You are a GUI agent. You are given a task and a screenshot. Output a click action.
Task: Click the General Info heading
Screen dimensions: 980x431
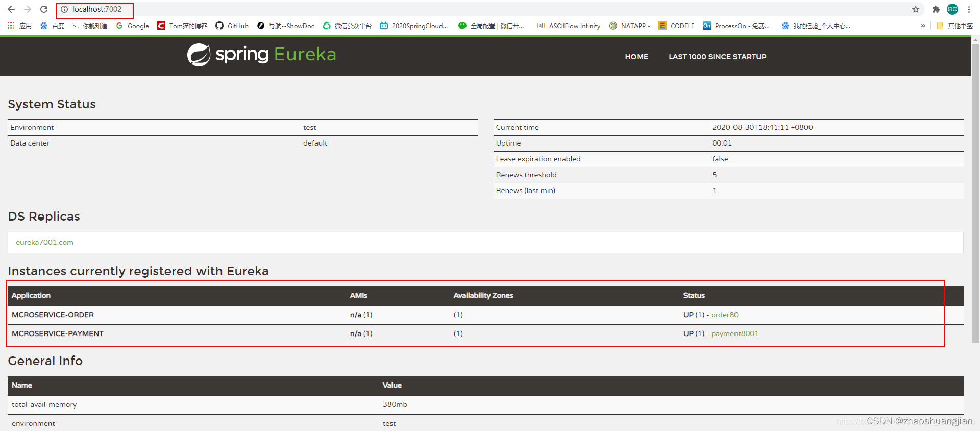[45, 361]
